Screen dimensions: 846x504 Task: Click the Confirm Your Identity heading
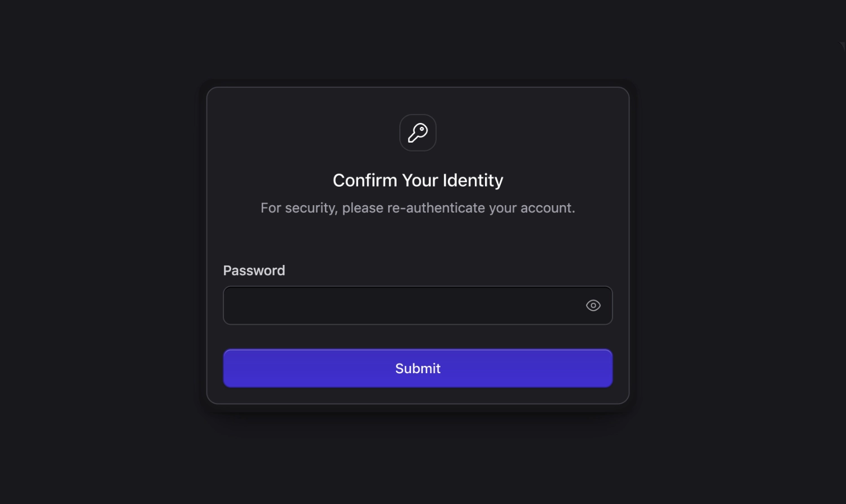pos(417,180)
